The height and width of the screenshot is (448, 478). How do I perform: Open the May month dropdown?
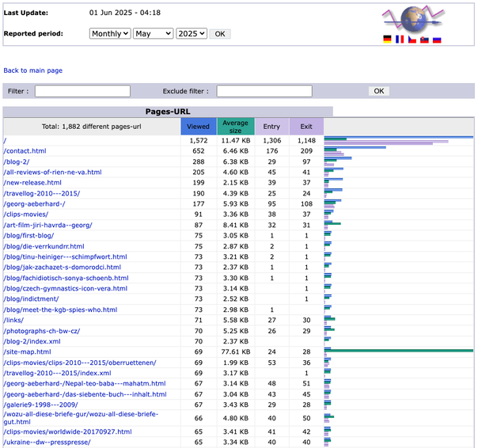[x=153, y=33]
